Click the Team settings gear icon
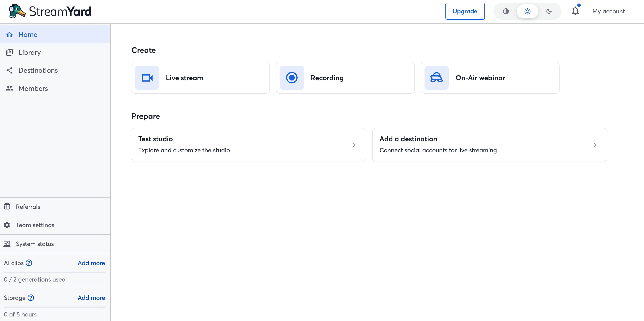This screenshot has width=644, height=321. click(x=7, y=225)
